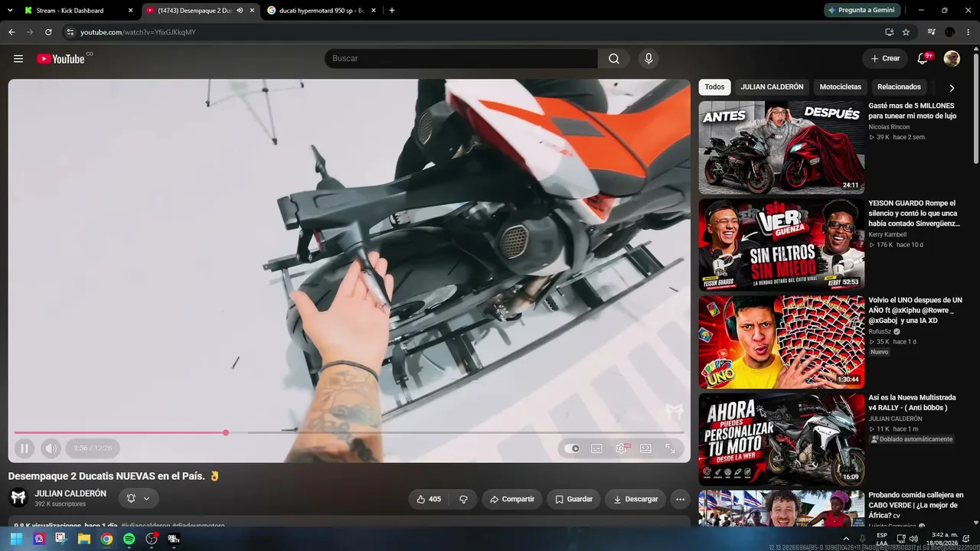Mute the audio icon on the YouTube tab
Screen dimensions: 980x551
tap(240, 11)
